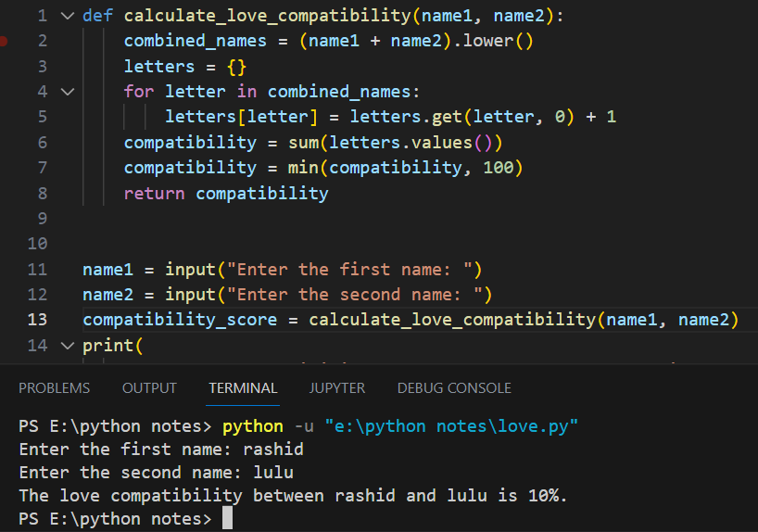
Task: Click line number 12 in gutter
Action: coord(38,295)
